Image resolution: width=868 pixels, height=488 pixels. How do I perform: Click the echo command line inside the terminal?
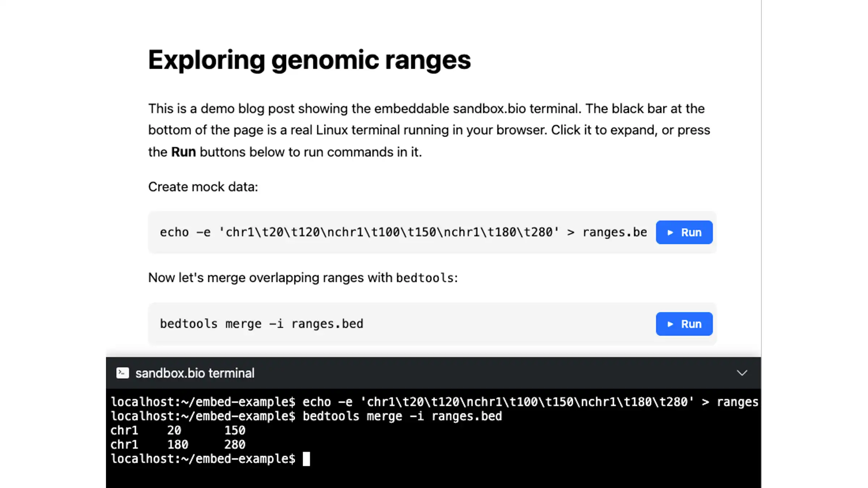(x=434, y=402)
